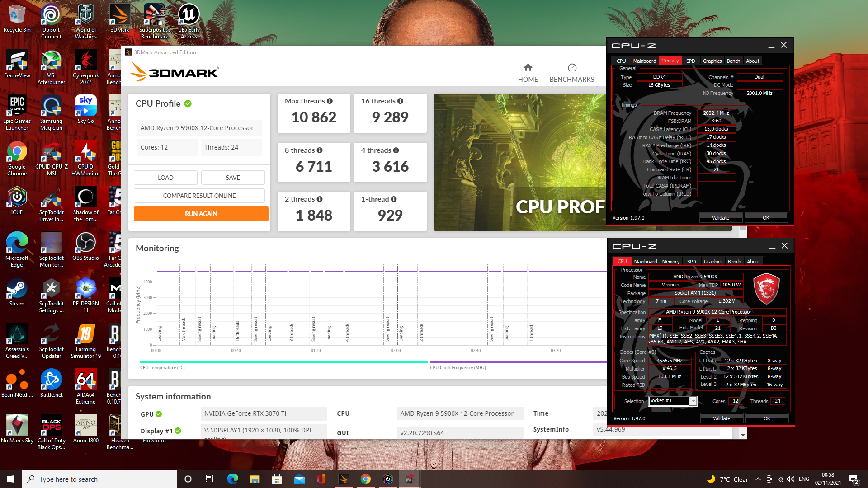Open Steam desktop shortcut
The image size is (868, 488).
pos(17,292)
